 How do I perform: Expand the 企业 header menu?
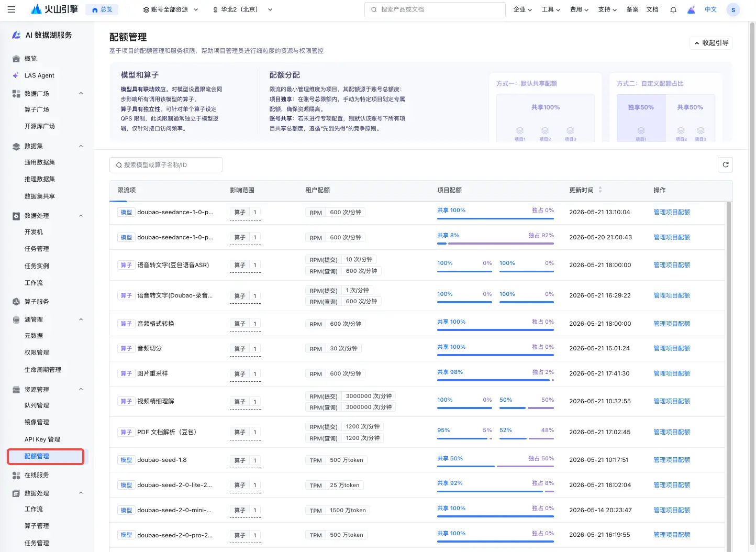click(522, 9)
